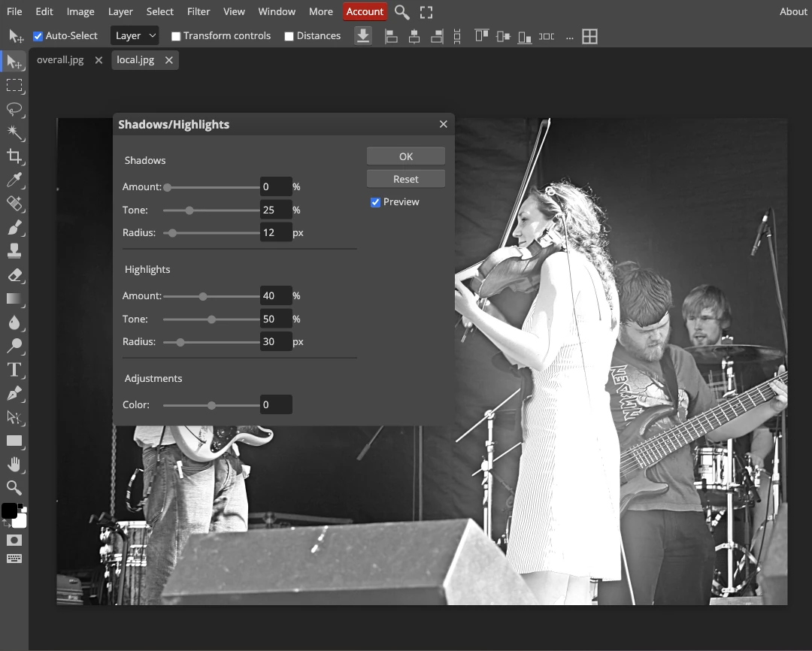Select the Blur droplet tool
The height and width of the screenshot is (651, 812).
pyautogui.click(x=14, y=322)
